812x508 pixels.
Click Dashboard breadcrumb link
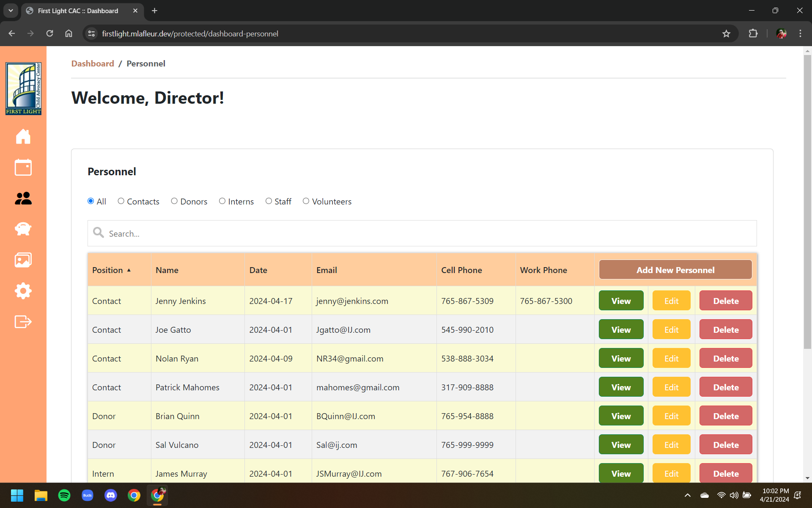(x=93, y=63)
